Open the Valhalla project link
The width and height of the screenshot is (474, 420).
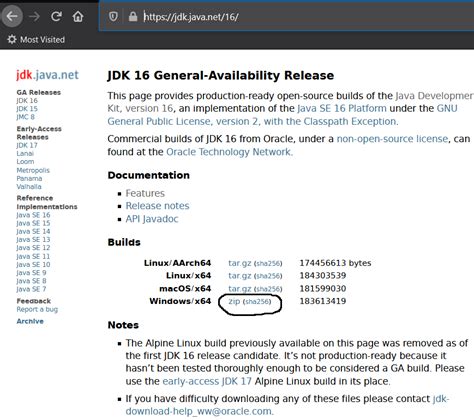tap(29, 187)
